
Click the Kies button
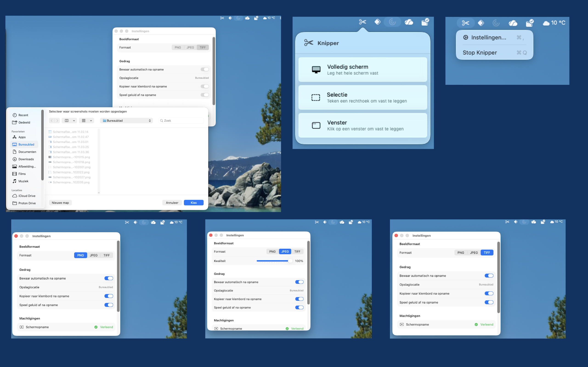(x=193, y=203)
